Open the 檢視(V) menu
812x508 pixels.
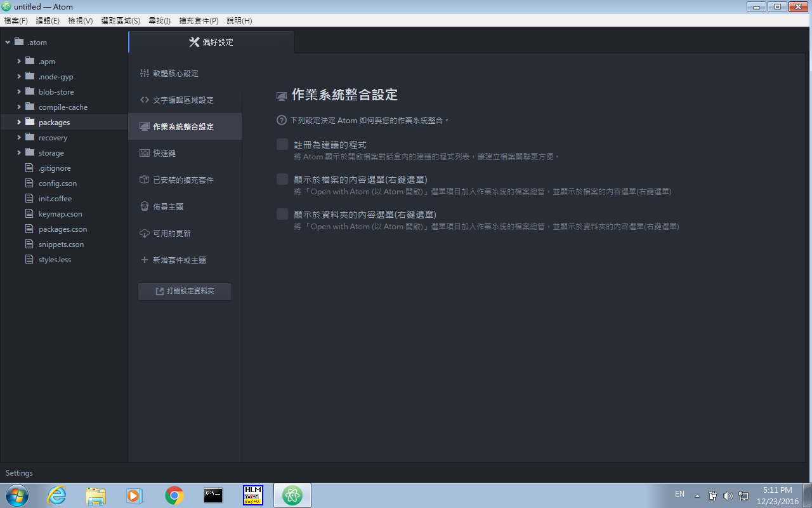tap(80, 20)
